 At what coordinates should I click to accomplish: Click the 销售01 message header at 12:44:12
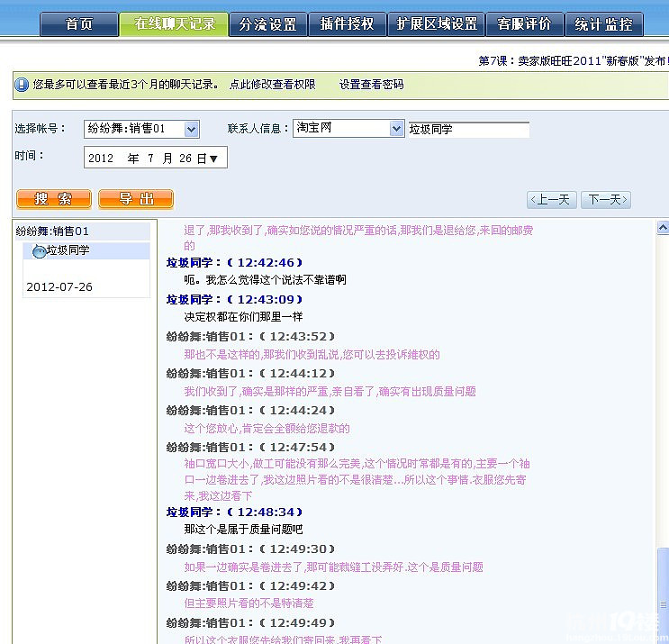(x=250, y=374)
